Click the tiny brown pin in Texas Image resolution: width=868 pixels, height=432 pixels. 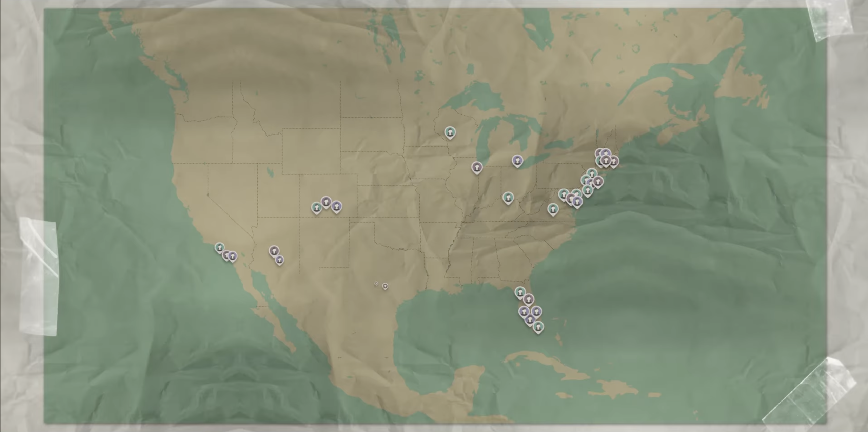(385, 286)
